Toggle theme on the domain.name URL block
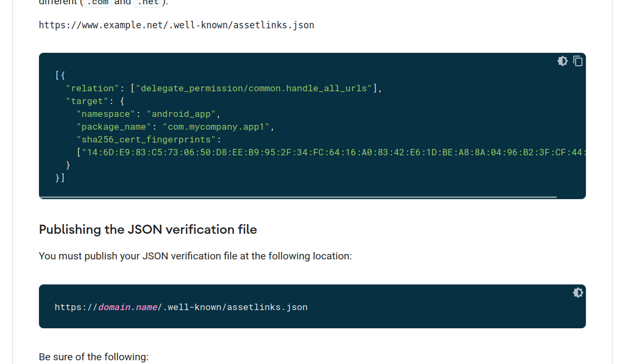 tap(577, 292)
